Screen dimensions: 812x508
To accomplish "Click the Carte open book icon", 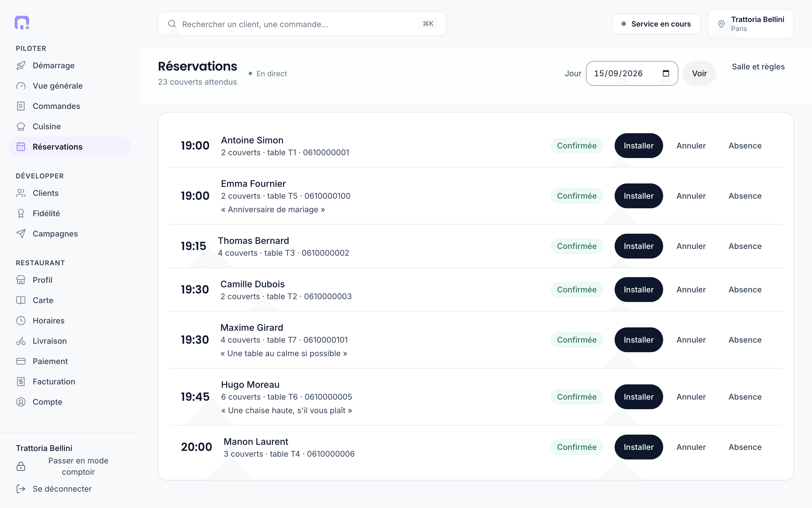I will 21,300.
